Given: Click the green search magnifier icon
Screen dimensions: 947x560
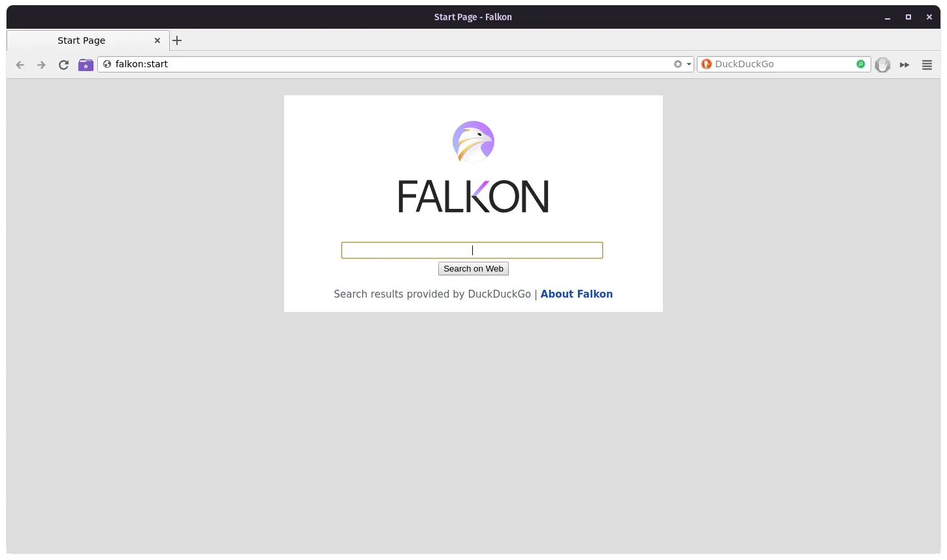Looking at the screenshot, I should pyautogui.click(x=861, y=64).
